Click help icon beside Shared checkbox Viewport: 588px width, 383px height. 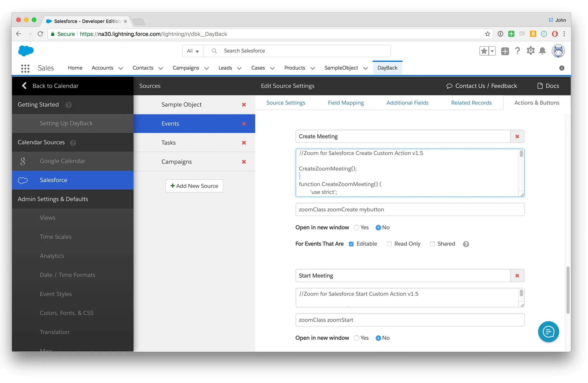(x=466, y=244)
